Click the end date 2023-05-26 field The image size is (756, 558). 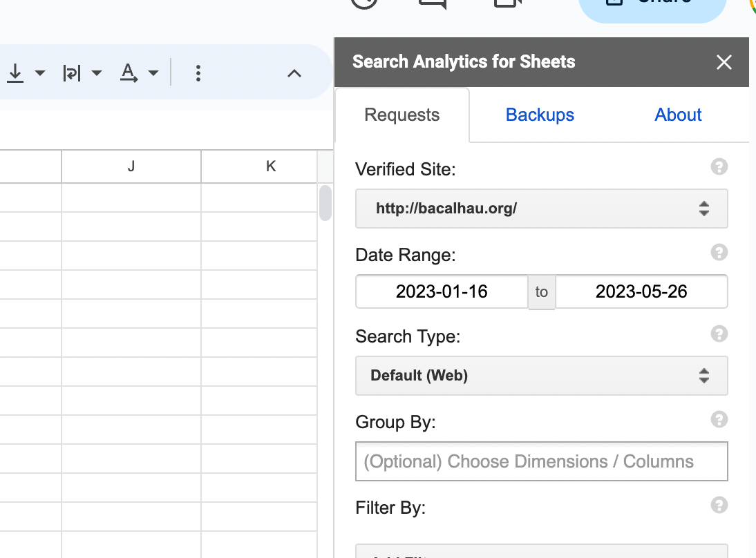[x=641, y=291]
